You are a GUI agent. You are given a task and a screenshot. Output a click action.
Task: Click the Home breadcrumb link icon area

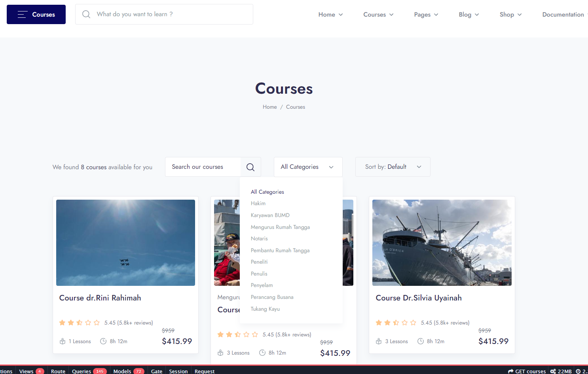point(269,107)
